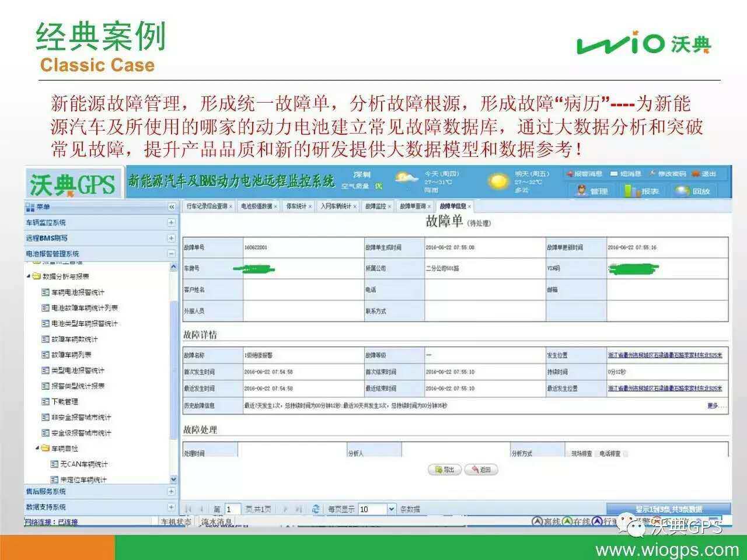Open 回放 via the globe icon
Image resolution: width=747 pixels, height=560 pixels.
(x=682, y=191)
